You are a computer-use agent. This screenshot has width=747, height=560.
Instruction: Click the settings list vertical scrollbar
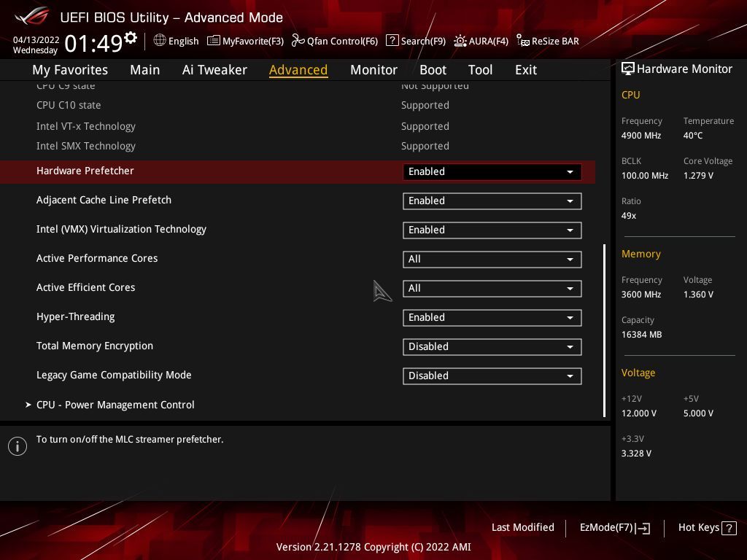(x=604, y=330)
